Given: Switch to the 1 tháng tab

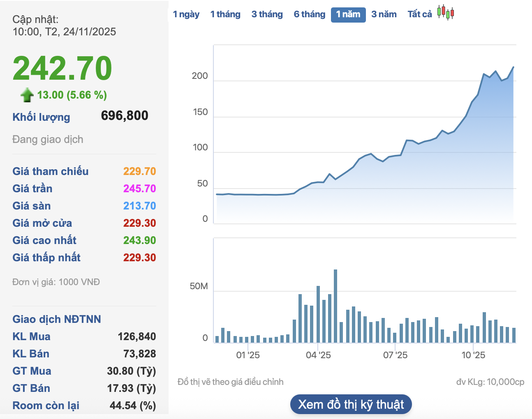Looking at the screenshot, I should pos(225,14).
